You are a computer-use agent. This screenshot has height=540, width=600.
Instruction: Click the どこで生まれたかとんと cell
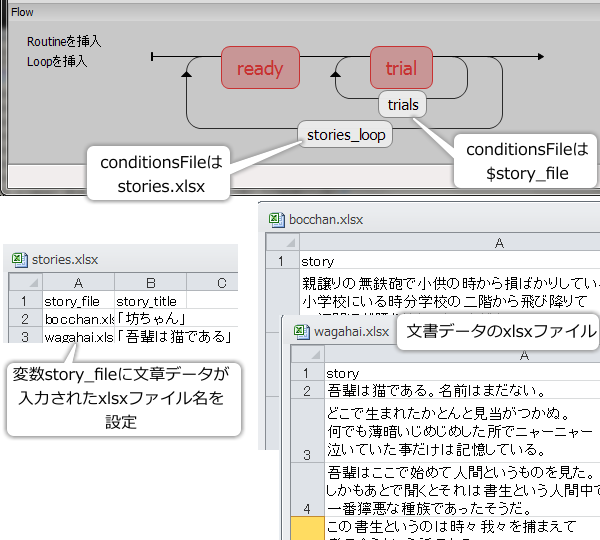click(462, 431)
